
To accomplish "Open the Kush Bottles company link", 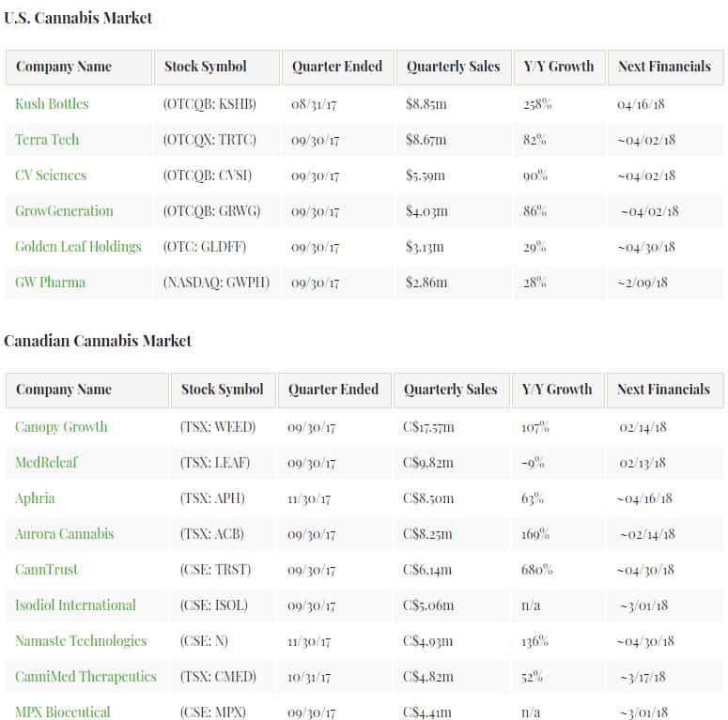I will click(x=52, y=103).
